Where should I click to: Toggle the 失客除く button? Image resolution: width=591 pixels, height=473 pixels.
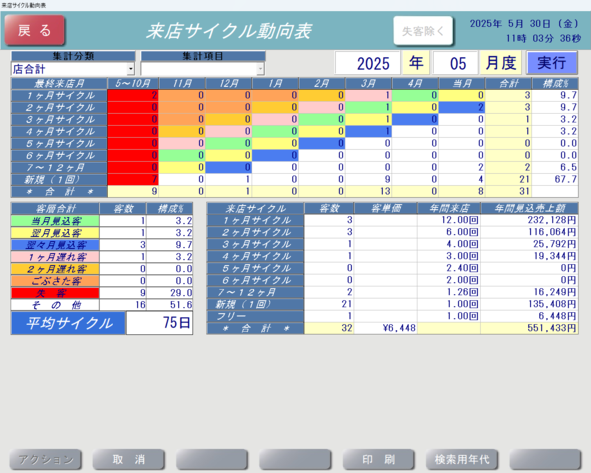click(x=423, y=31)
